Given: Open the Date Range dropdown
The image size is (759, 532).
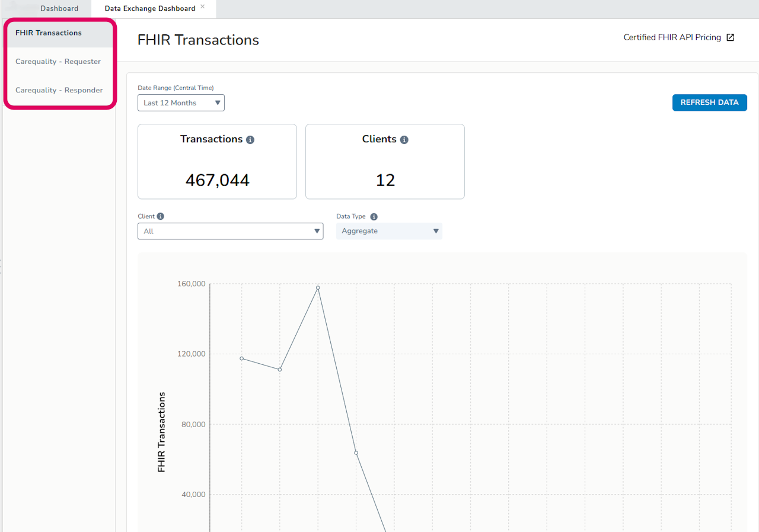Looking at the screenshot, I should (x=181, y=102).
